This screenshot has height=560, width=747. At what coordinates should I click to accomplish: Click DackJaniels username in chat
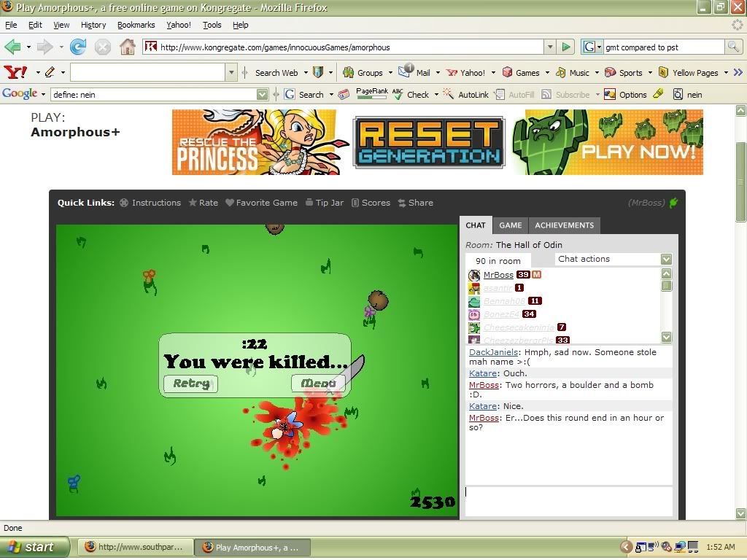[493, 352]
